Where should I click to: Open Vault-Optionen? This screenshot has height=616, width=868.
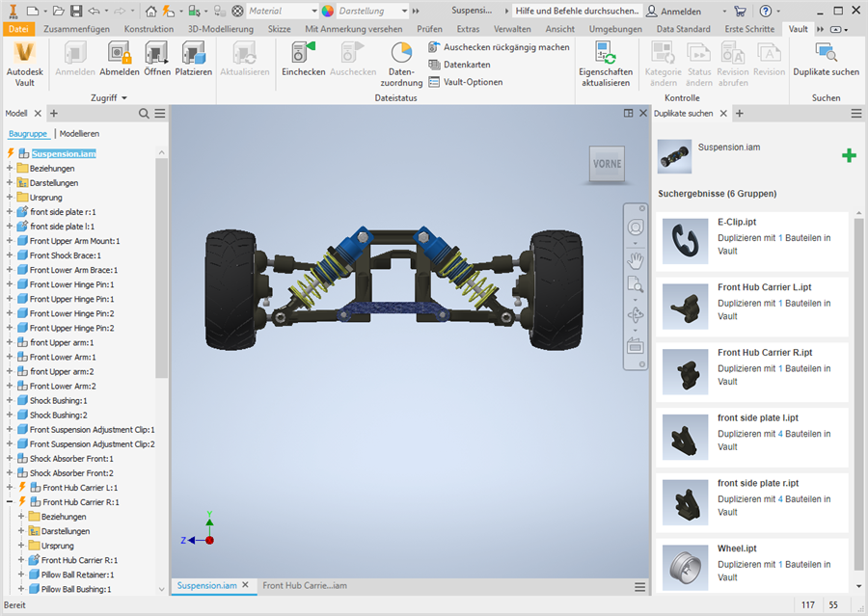click(466, 82)
